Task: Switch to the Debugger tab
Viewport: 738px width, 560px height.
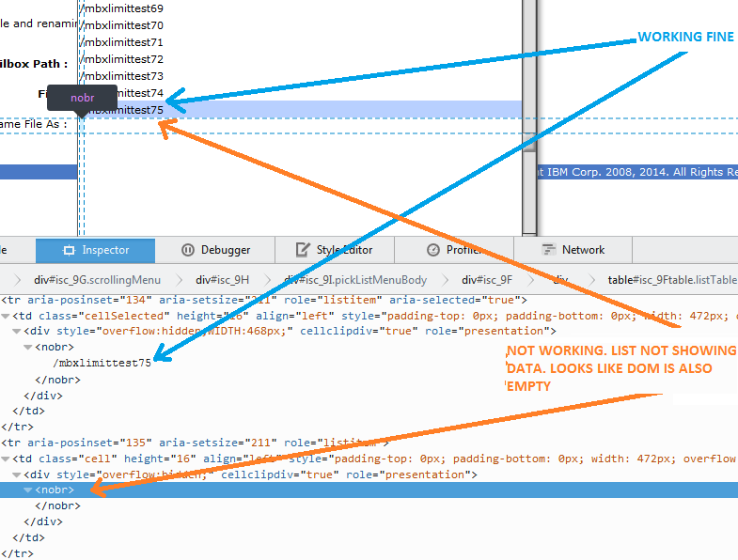Action: click(x=215, y=250)
